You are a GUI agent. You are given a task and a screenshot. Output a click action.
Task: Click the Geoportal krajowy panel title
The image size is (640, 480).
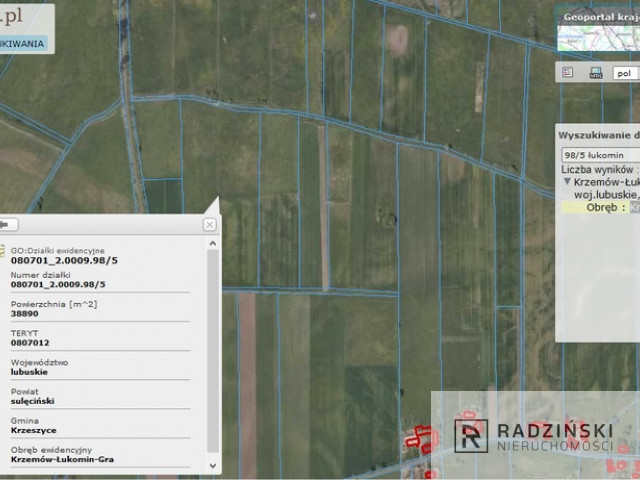pos(601,17)
